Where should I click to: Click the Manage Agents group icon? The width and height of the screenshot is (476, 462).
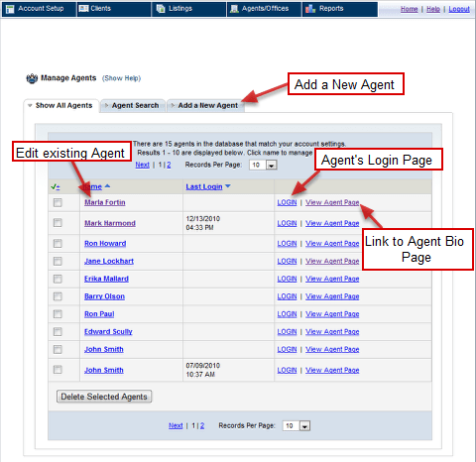[32, 78]
